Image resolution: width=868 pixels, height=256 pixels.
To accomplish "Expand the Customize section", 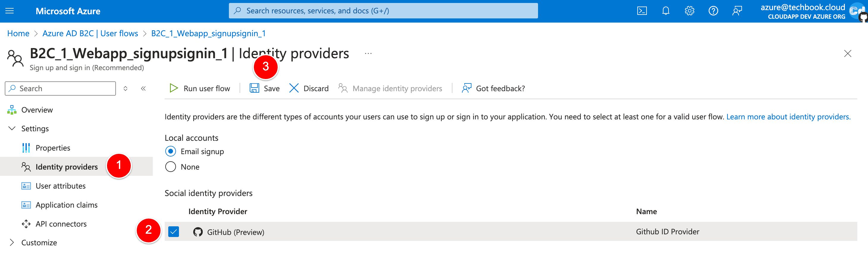I will (x=12, y=243).
